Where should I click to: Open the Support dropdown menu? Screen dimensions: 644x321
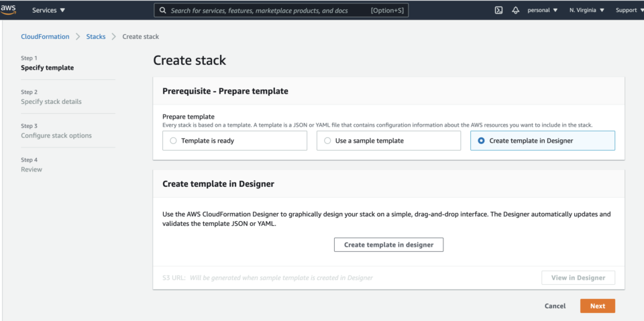tap(630, 10)
